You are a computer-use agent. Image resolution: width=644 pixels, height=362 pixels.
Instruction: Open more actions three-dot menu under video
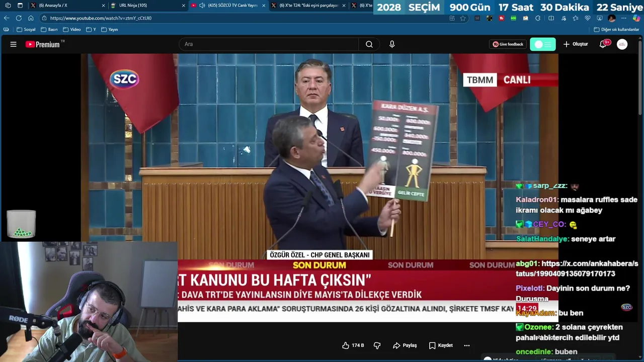click(467, 345)
